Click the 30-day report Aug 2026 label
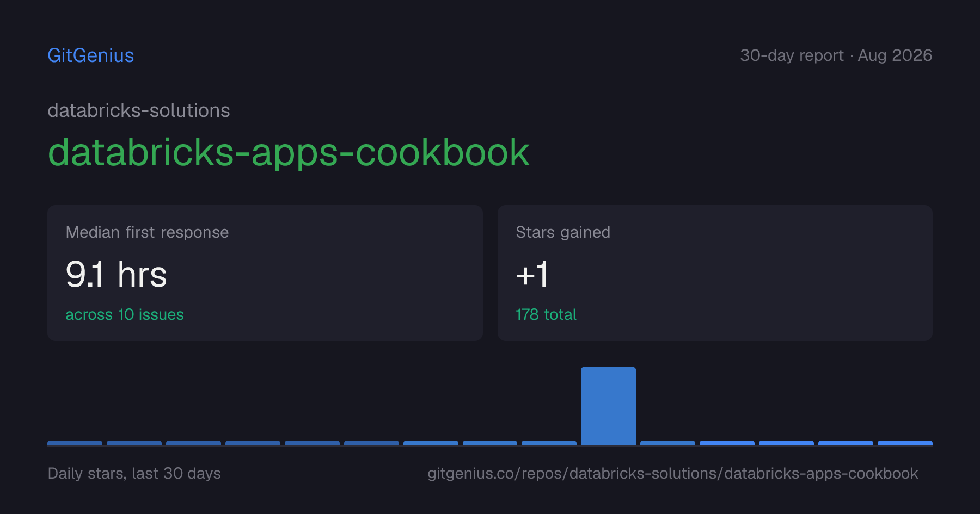Screen dimensions: 980x514 click(x=836, y=55)
